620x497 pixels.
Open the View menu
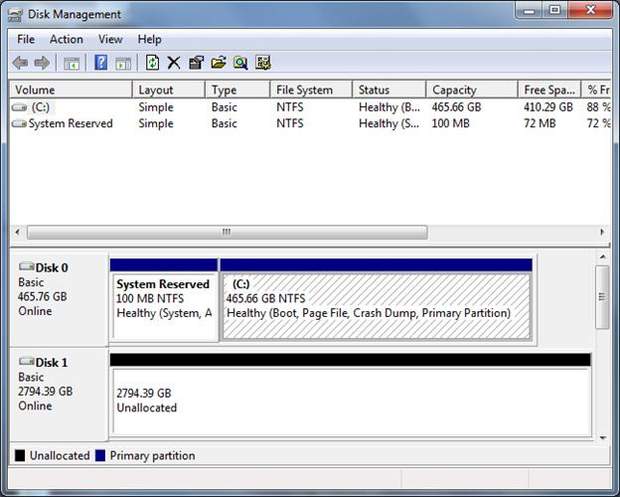[110, 39]
